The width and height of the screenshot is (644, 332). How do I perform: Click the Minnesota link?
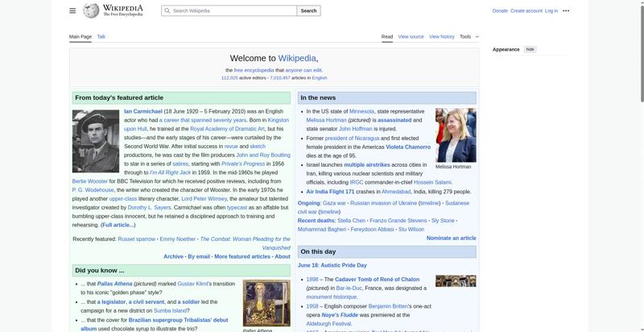click(x=361, y=111)
